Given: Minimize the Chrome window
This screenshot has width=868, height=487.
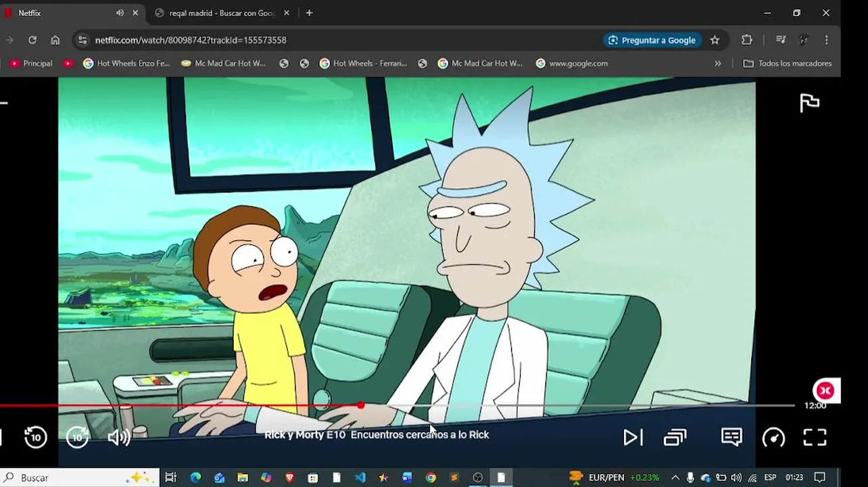Looking at the screenshot, I should (x=767, y=13).
